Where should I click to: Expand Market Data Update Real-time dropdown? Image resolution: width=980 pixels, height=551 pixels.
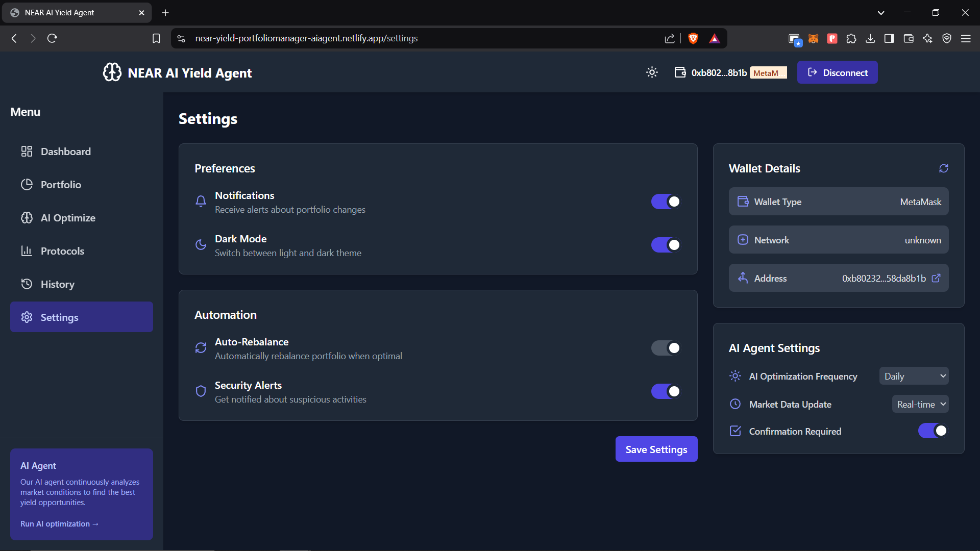click(x=920, y=404)
